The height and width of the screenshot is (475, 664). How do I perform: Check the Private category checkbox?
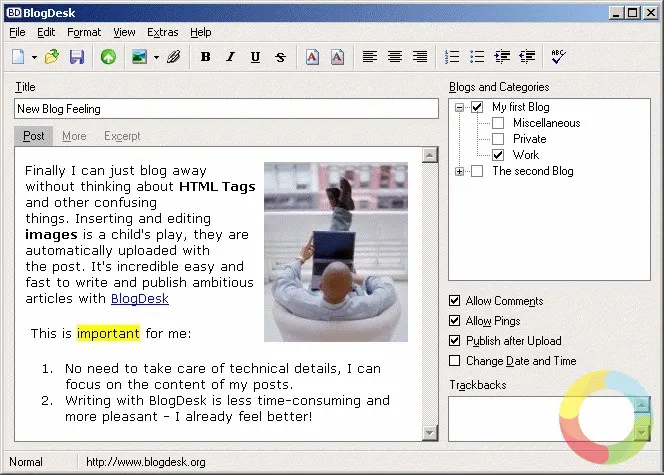(x=498, y=139)
